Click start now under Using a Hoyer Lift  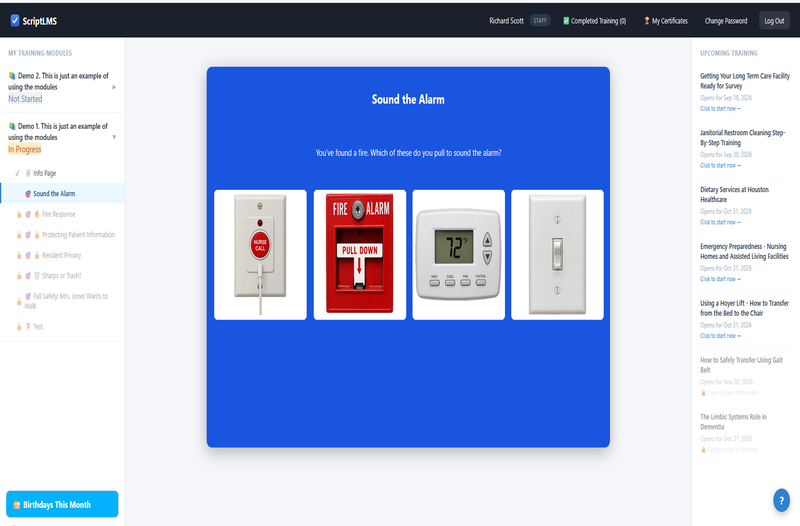point(720,336)
